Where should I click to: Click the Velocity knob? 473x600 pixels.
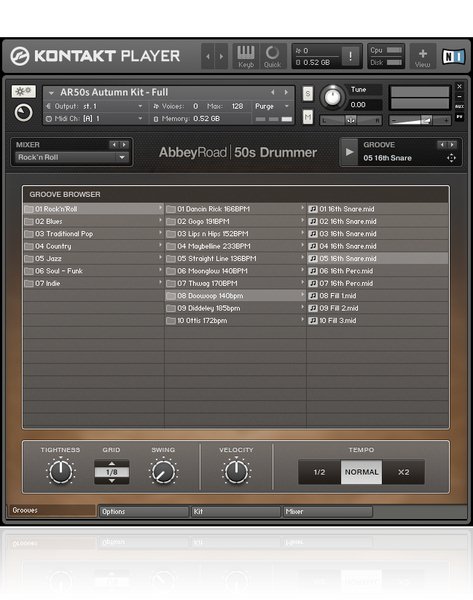click(x=236, y=472)
